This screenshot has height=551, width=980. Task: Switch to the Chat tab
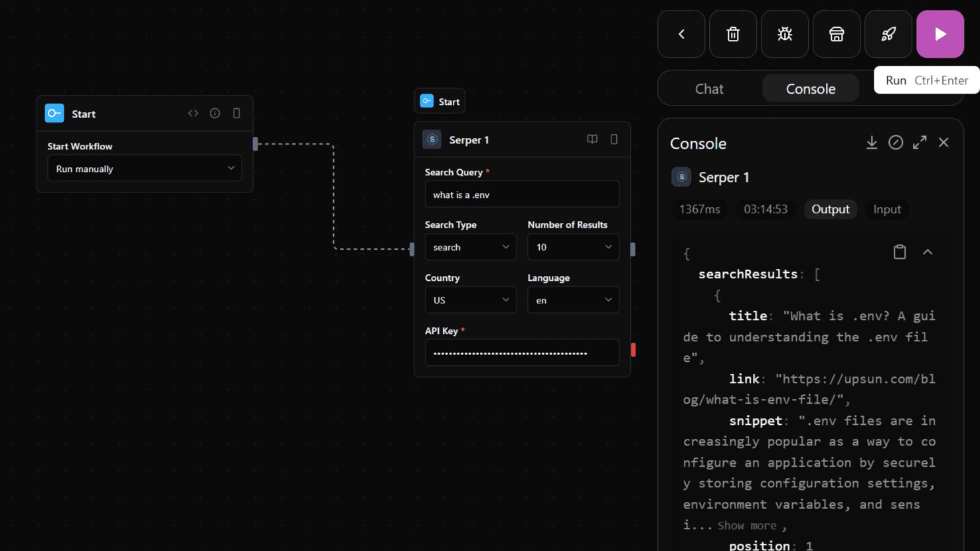point(708,88)
